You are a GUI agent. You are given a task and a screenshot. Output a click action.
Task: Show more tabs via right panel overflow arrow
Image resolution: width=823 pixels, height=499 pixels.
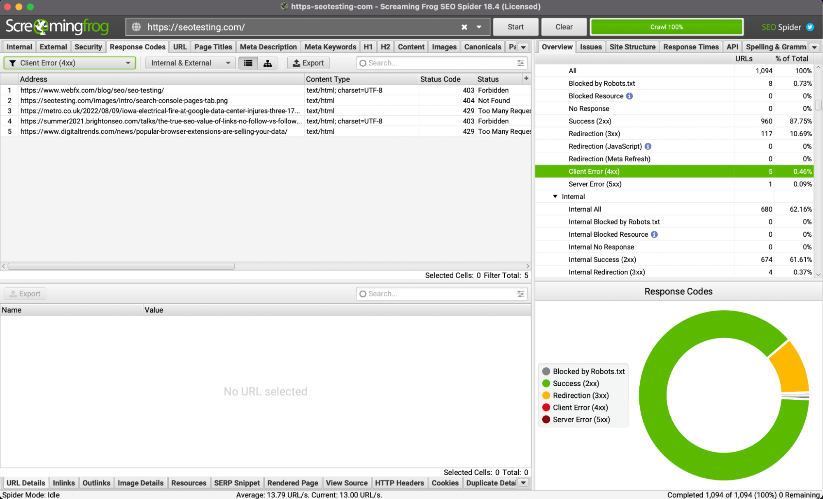click(x=815, y=46)
